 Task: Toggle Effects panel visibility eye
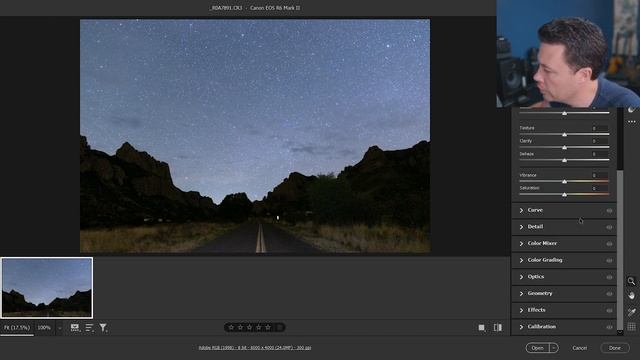[x=609, y=311]
